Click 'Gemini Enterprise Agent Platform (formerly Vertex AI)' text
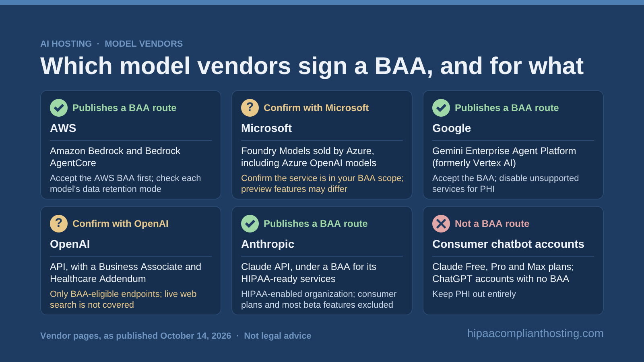This screenshot has height=362, width=644. click(504, 157)
